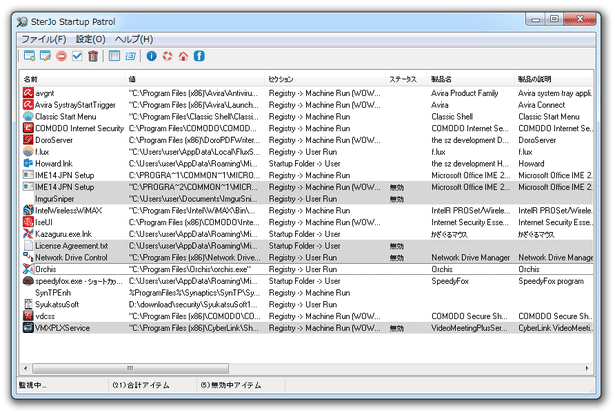Click the DoroServer row icon
615x413 pixels.
pos(28,140)
